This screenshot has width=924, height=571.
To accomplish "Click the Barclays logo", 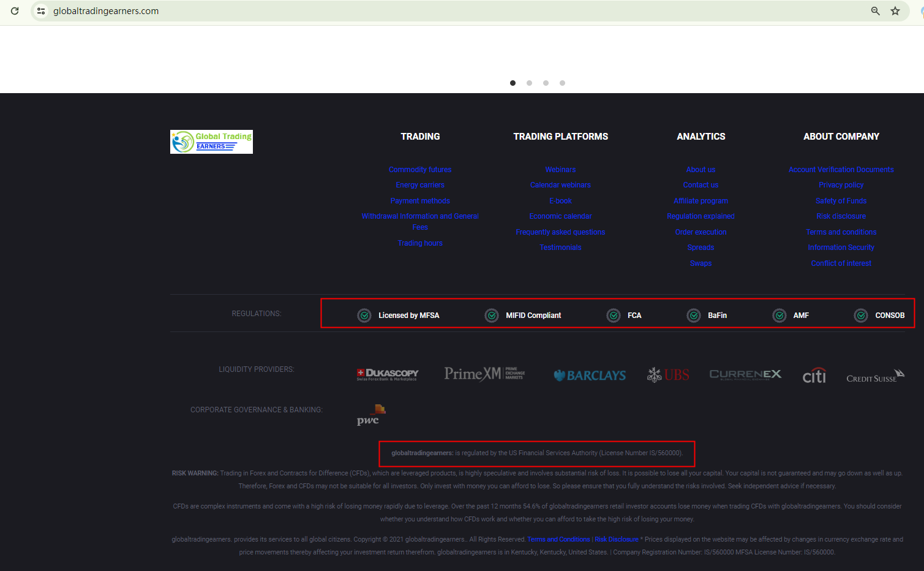I will (x=590, y=375).
